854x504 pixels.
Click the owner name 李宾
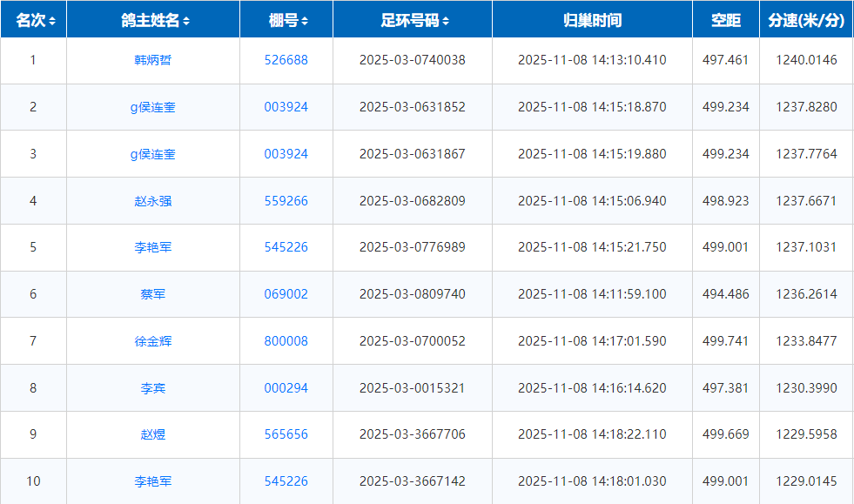point(153,388)
